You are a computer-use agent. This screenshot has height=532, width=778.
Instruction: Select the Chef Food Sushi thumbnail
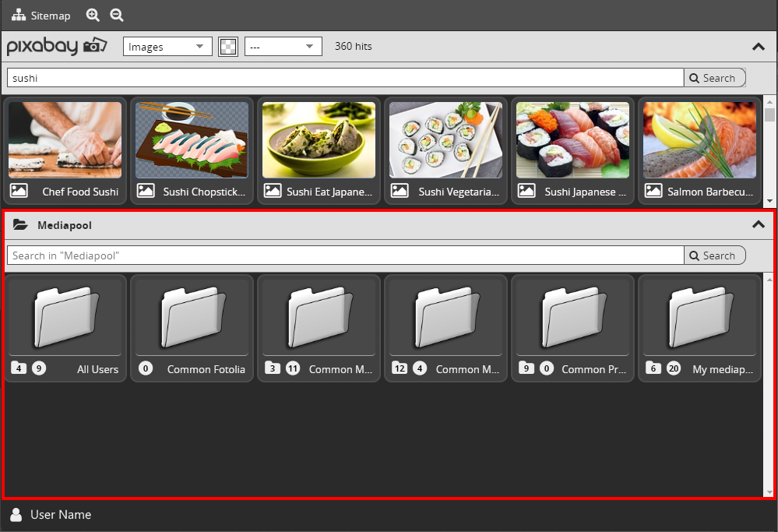pos(65,140)
